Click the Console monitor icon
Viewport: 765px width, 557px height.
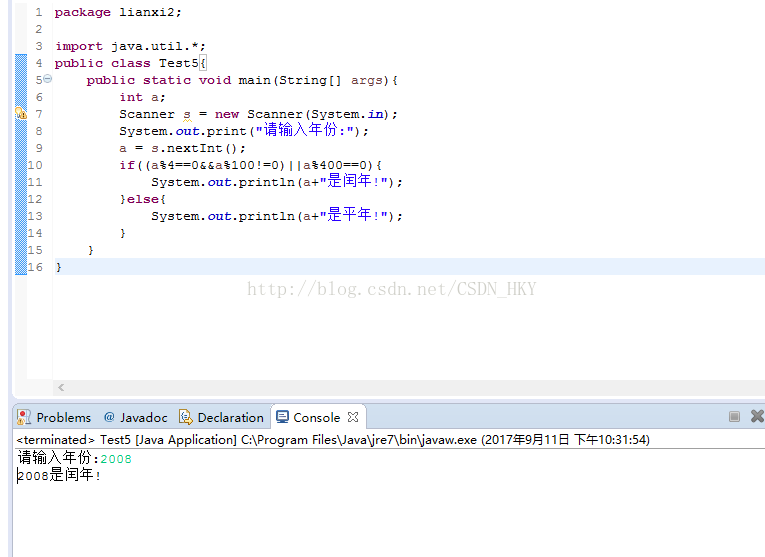(282, 417)
